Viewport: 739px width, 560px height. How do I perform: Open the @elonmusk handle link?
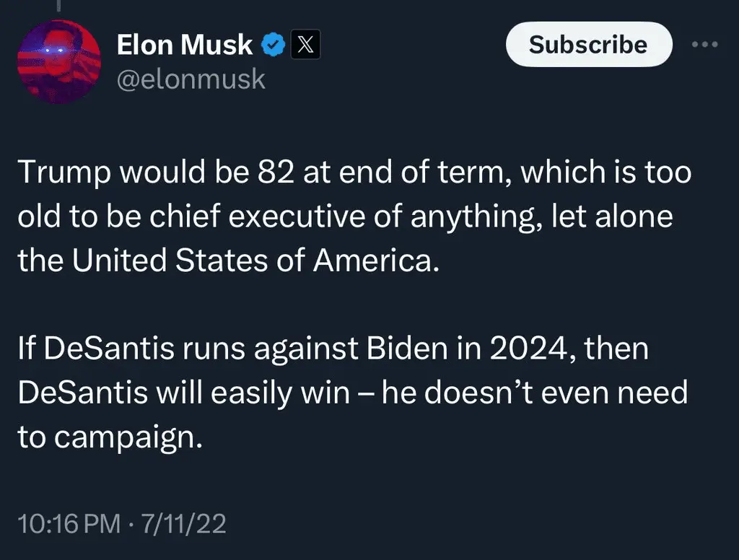pos(191,79)
